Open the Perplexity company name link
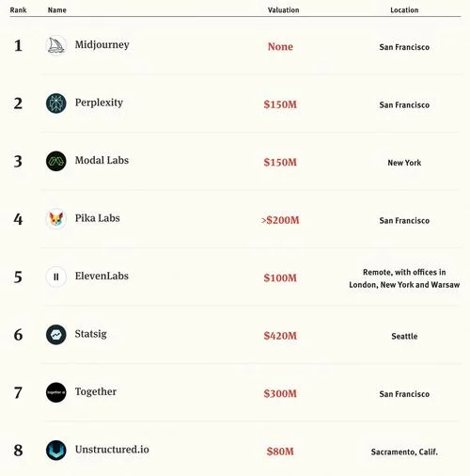This screenshot has width=470, height=476. point(99,103)
